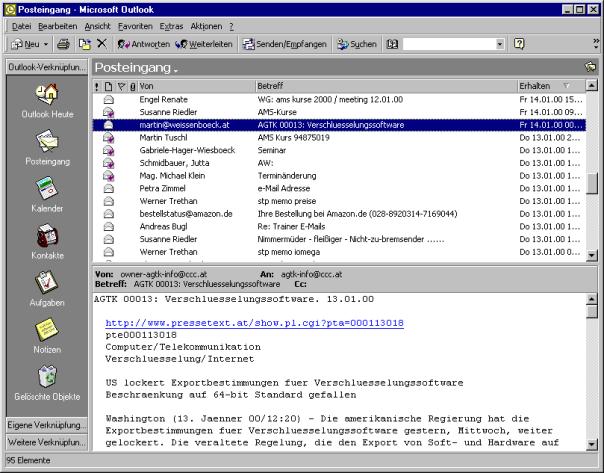Open the Ansicht menu
Viewport: 604px width, 473px height.
[x=97, y=27]
